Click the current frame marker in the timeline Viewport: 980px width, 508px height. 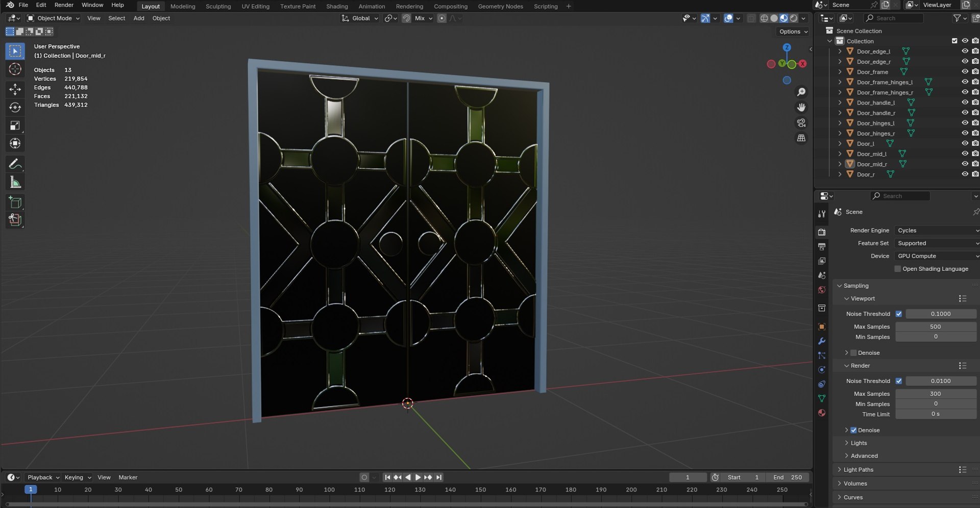[x=31, y=490]
